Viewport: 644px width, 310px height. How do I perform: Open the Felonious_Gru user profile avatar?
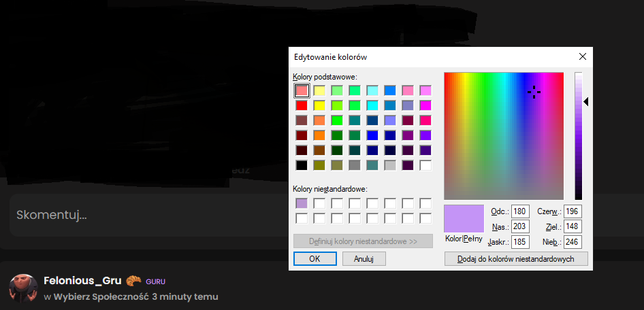tap(23, 288)
